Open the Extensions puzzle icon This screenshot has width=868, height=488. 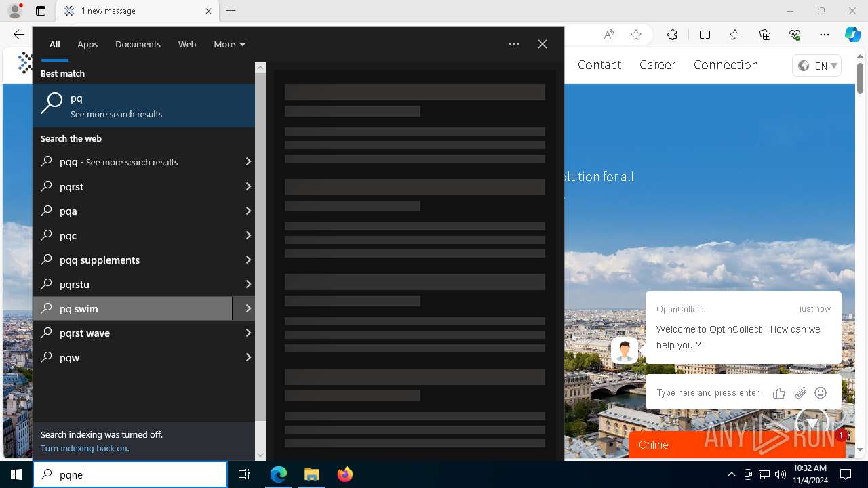(672, 35)
